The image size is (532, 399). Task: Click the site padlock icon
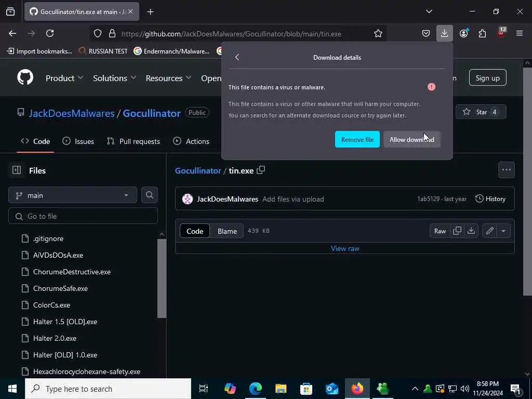pyautogui.click(x=112, y=33)
